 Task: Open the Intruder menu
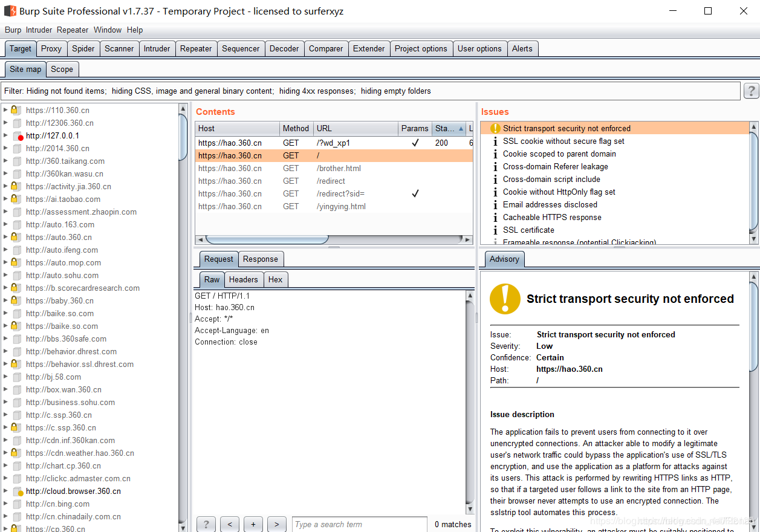(x=39, y=30)
